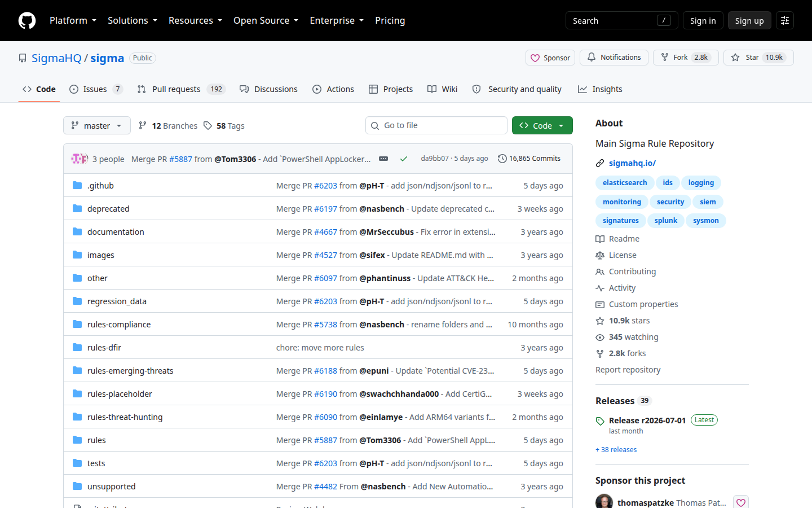Open the appearance settings icon button
Viewport: 812px width, 508px height.
pyautogui.click(x=785, y=20)
